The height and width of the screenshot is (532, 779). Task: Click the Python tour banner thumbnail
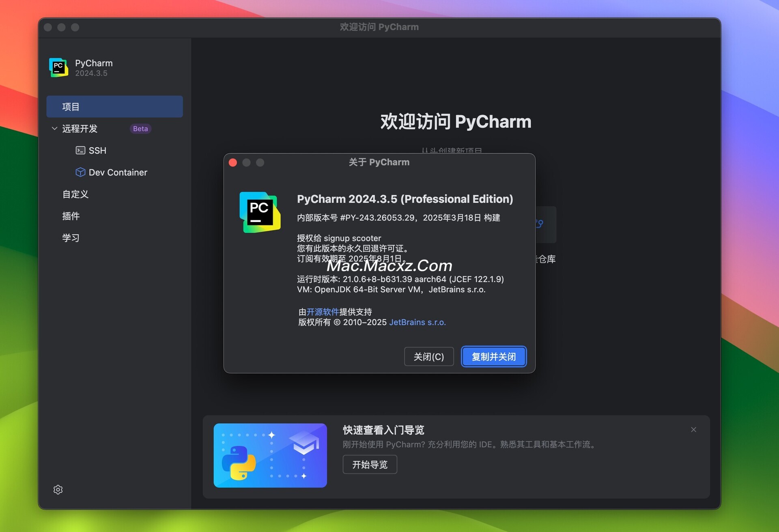click(x=270, y=455)
